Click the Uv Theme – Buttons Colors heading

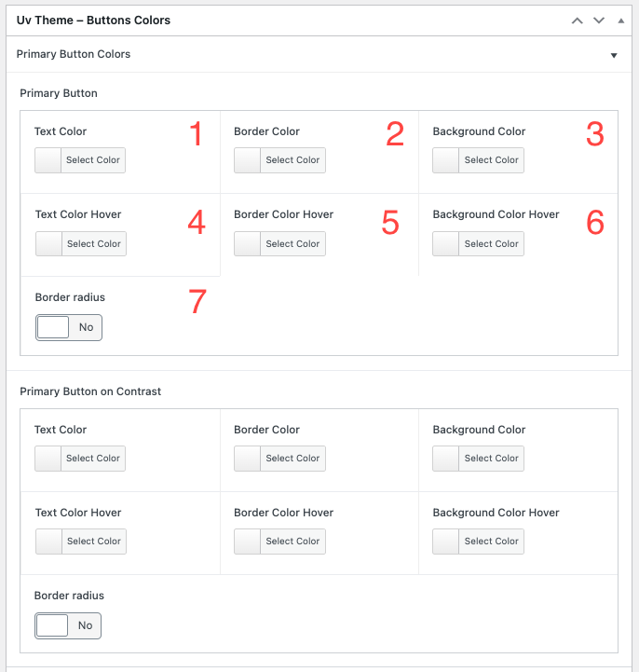pyautogui.click(x=93, y=20)
